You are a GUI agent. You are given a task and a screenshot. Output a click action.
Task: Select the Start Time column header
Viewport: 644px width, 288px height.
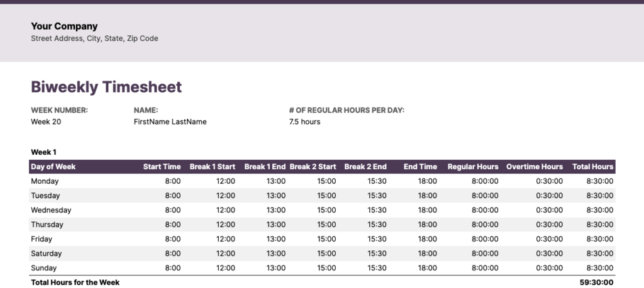(162, 167)
